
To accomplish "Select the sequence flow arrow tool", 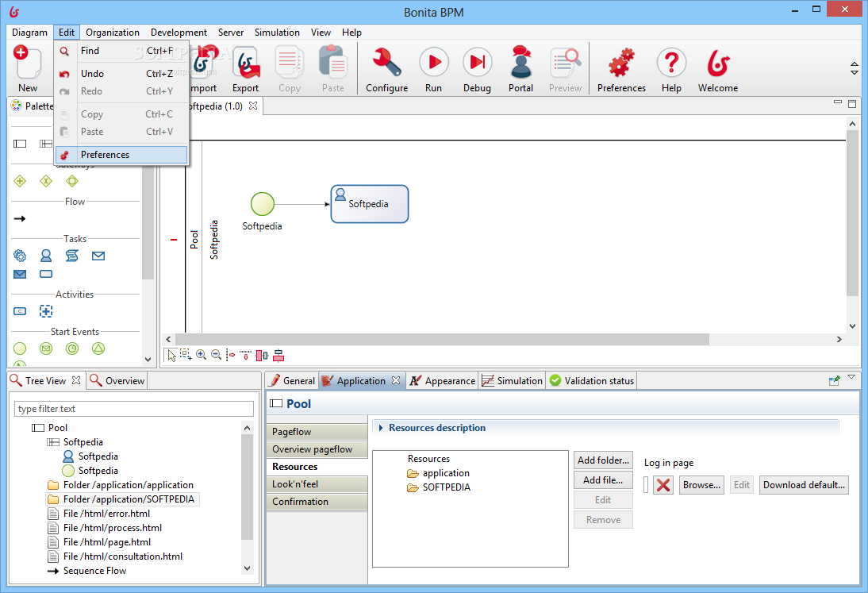I will coord(20,219).
